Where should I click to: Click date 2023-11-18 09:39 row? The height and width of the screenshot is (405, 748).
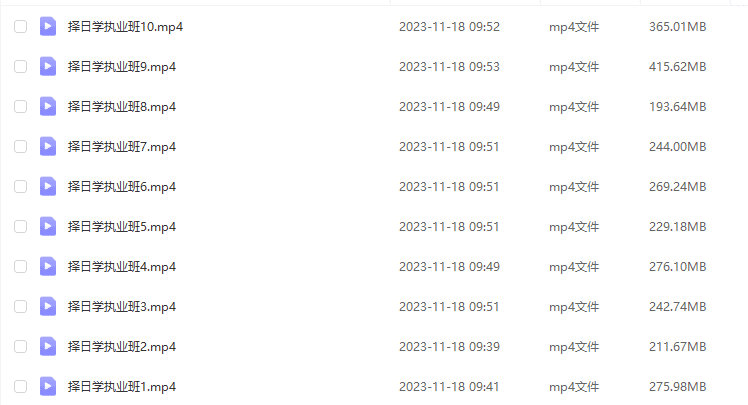(x=449, y=347)
